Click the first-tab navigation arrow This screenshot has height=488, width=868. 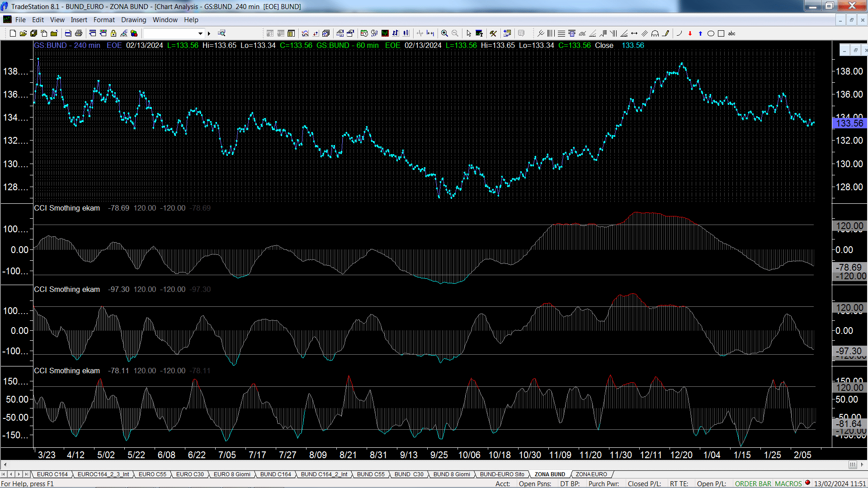4,474
